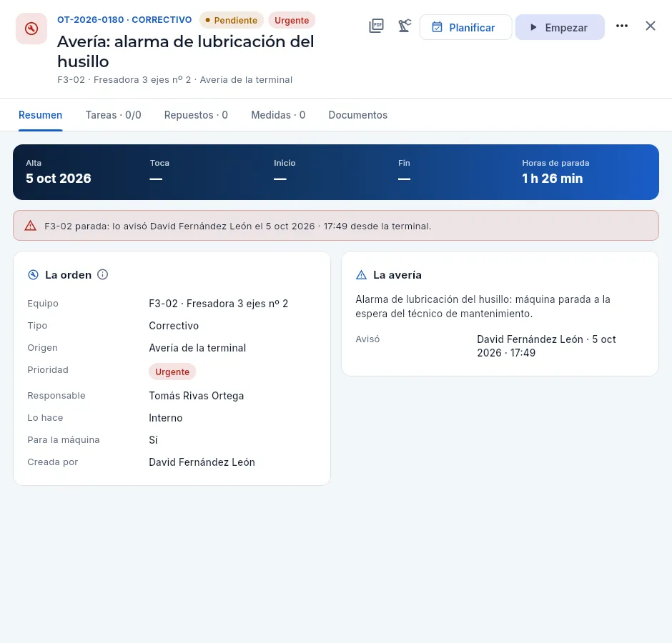The height and width of the screenshot is (643, 672).
Task: Click the La orden card heading
Action: (x=68, y=275)
